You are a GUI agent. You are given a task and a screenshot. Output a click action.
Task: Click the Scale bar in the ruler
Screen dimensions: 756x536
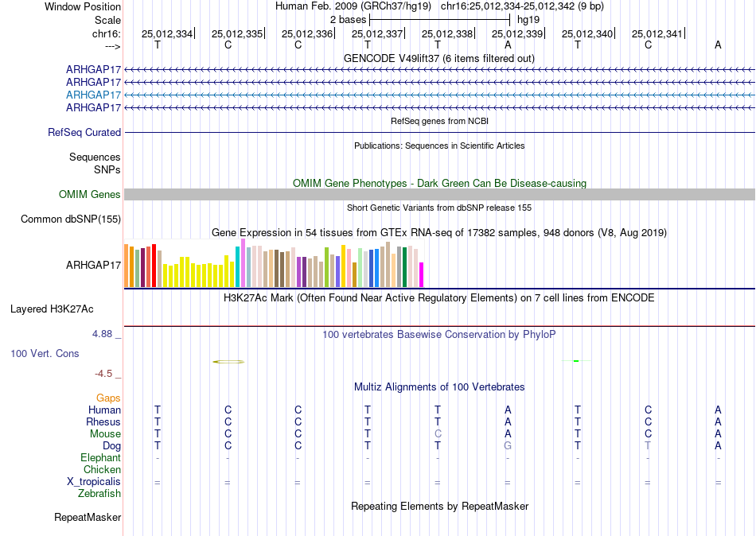click(x=439, y=20)
